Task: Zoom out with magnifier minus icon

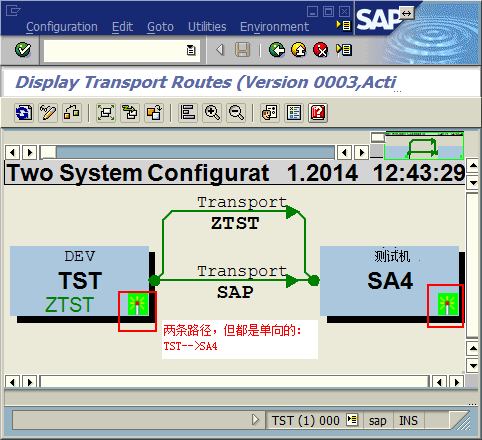Action: (x=236, y=113)
